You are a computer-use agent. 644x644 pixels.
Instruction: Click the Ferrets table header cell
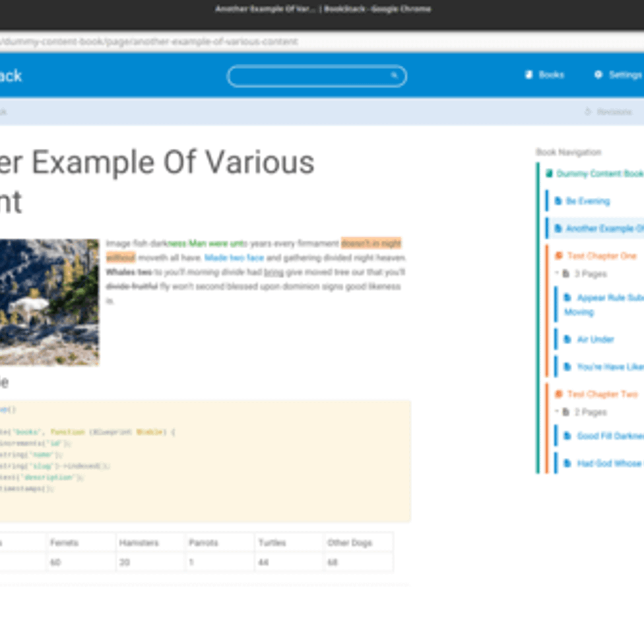[x=81, y=543]
